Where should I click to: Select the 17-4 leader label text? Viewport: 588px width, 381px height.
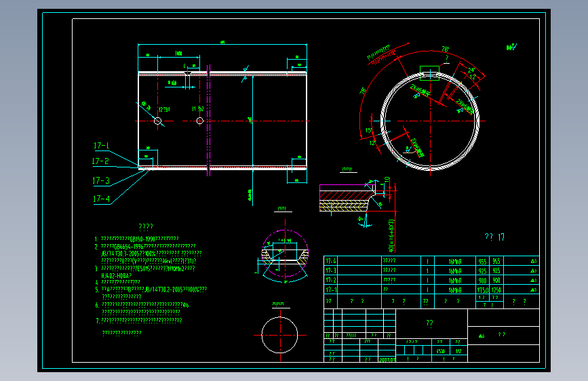[102, 199]
